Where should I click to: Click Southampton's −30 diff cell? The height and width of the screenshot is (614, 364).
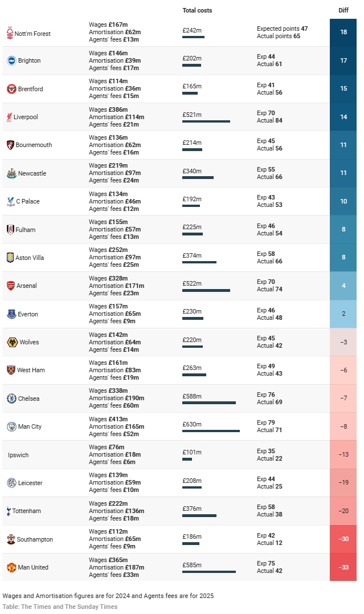click(343, 539)
